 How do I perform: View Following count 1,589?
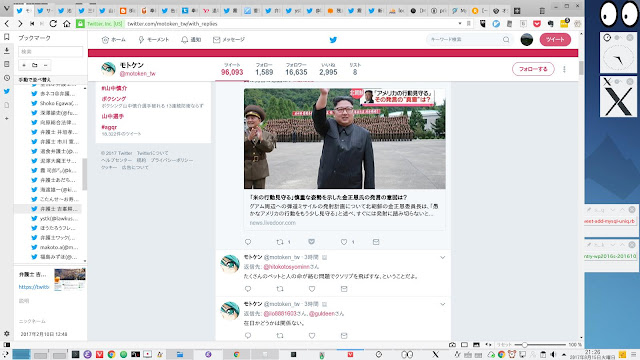pos(264,69)
